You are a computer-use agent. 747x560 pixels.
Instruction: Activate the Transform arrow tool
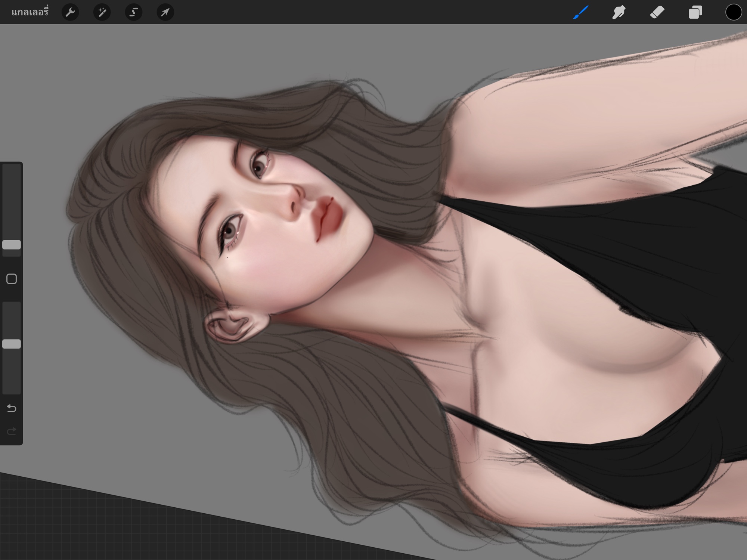[165, 12]
